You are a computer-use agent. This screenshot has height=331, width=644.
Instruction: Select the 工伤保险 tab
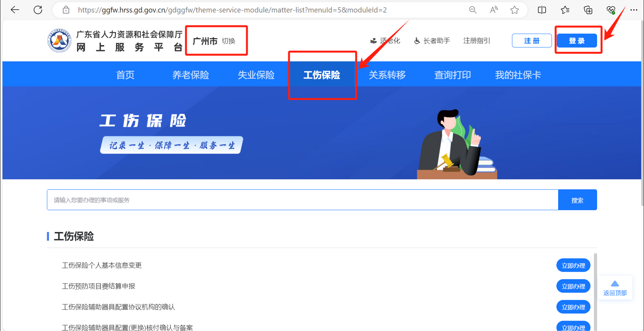click(322, 75)
